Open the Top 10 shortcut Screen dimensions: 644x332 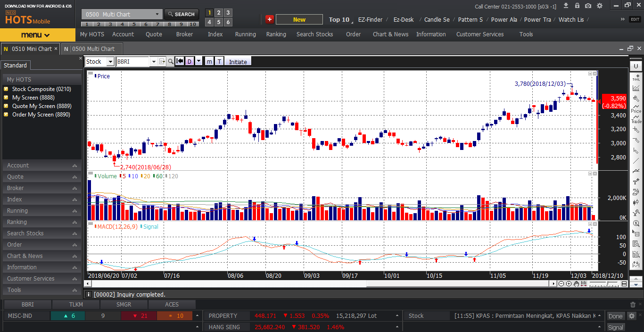339,19
